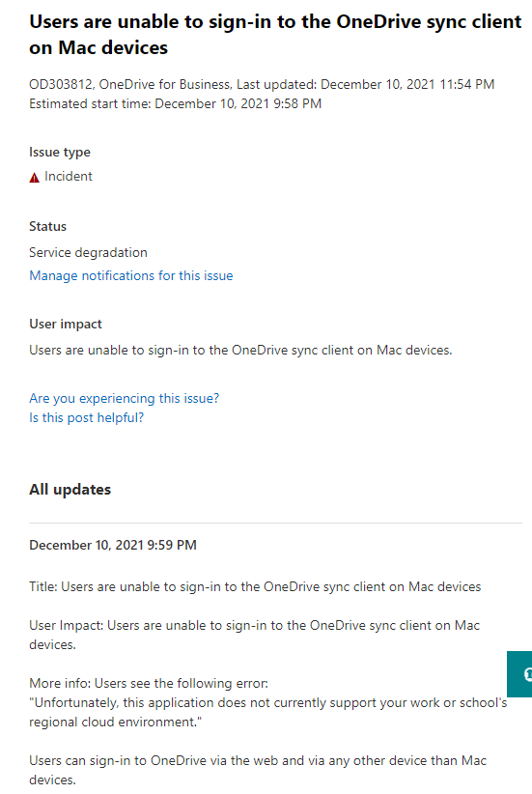Click the 'Title:' line in the update
This screenshot has height=794, width=532.
point(255,586)
